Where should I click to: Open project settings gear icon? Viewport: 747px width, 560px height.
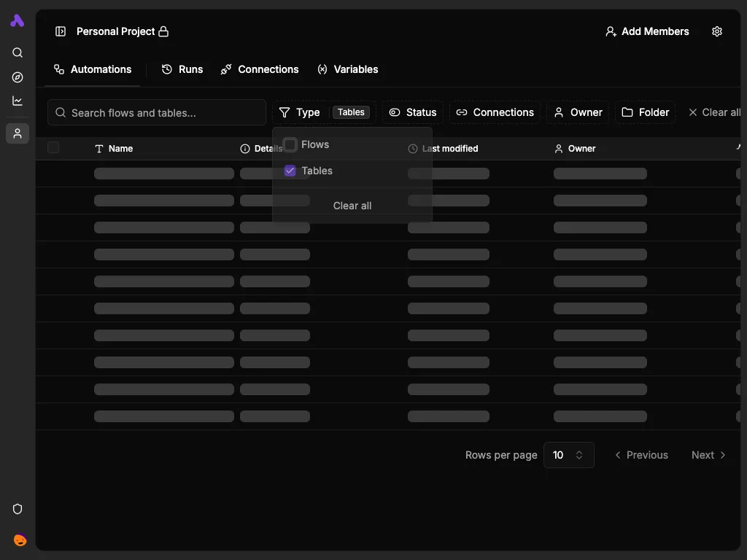717,31
